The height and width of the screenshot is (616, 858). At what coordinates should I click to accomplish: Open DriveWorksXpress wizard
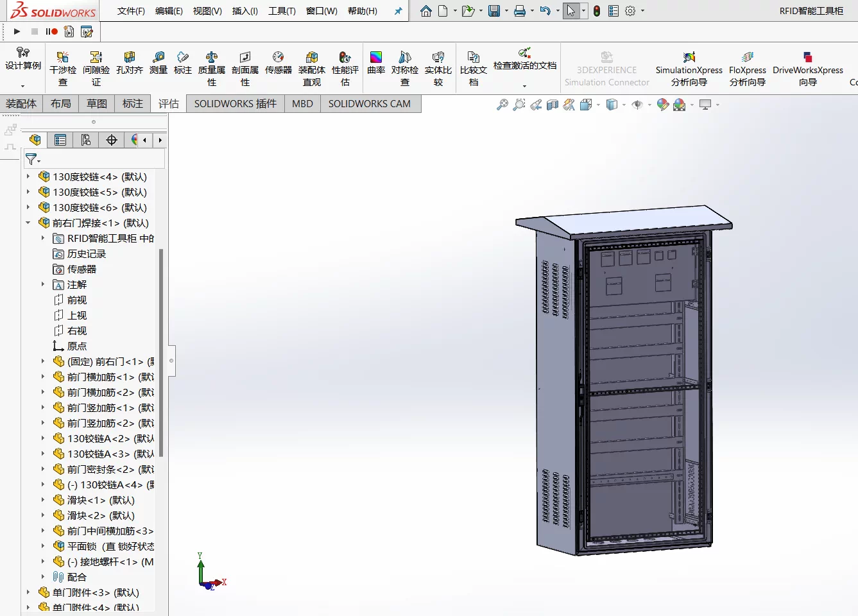pos(807,69)
